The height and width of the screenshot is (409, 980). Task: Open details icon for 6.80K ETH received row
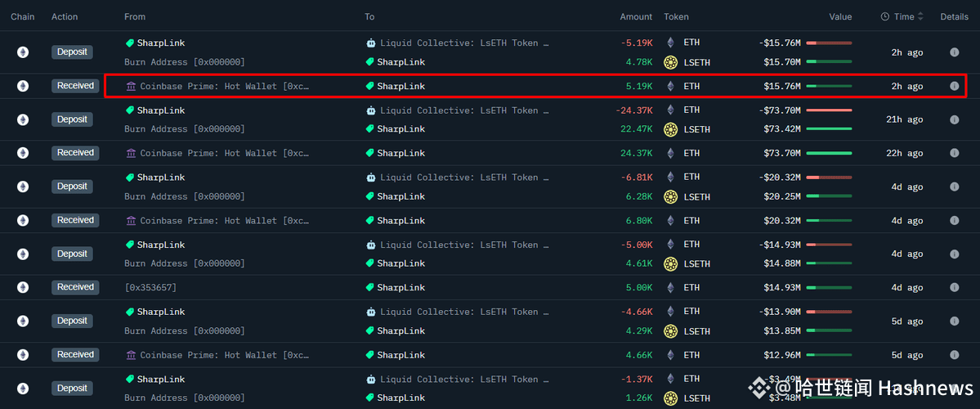pyautogui.click(x=954, y=220)
